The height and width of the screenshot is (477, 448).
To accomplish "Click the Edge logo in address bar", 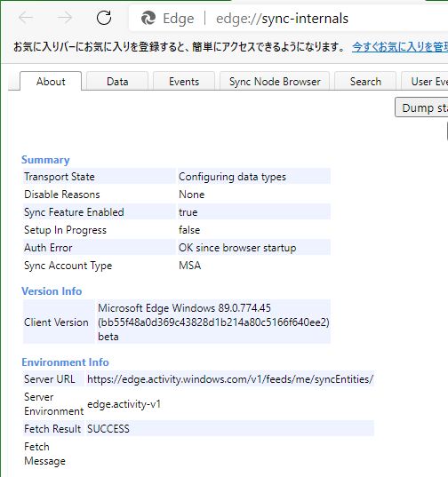I will pos(148,18).
